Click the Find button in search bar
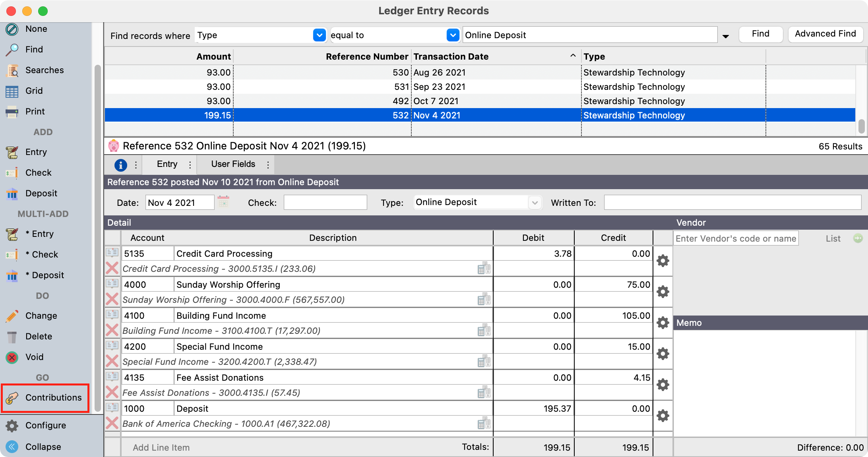 pos(760,34)
